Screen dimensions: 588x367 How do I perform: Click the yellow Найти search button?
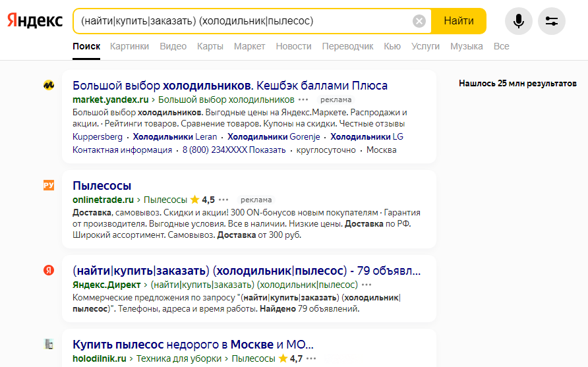pos(459,21)
